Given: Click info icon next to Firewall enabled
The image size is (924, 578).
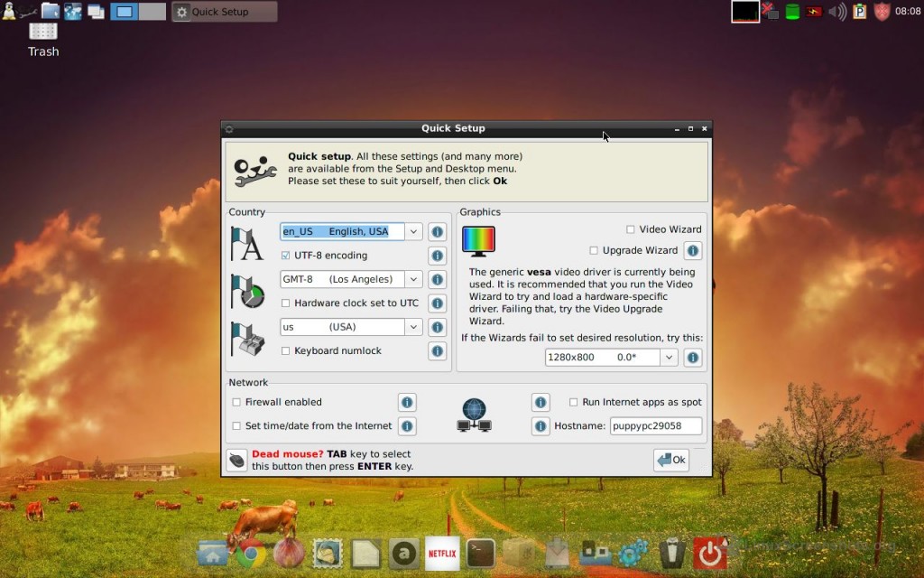Looking at the screenshot, I should coord(407,403).
